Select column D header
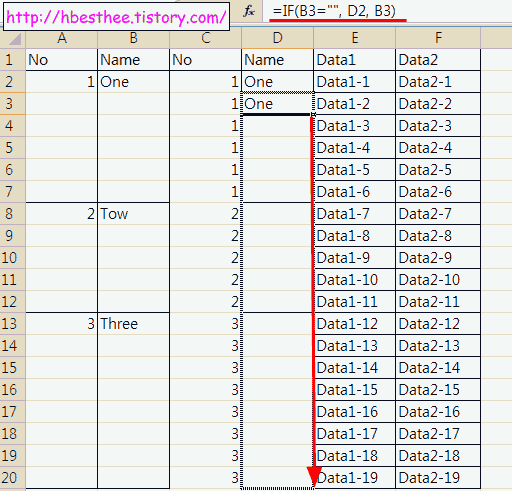Viewport: 512px width, 491px height. (278, 38)
